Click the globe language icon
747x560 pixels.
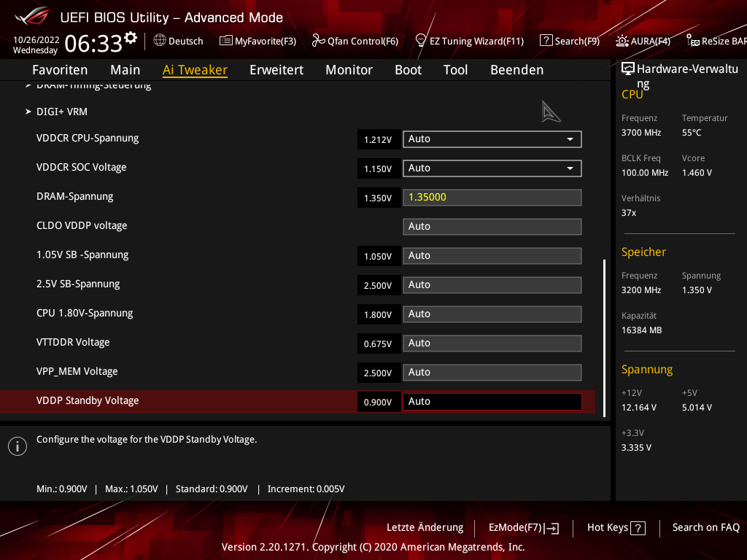[160, 41]
